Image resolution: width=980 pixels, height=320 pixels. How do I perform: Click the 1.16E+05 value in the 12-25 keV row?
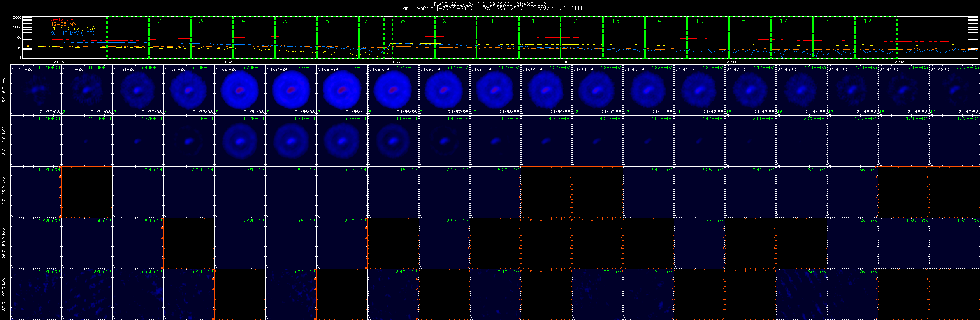pyautogui.click(x=406, y=169)
